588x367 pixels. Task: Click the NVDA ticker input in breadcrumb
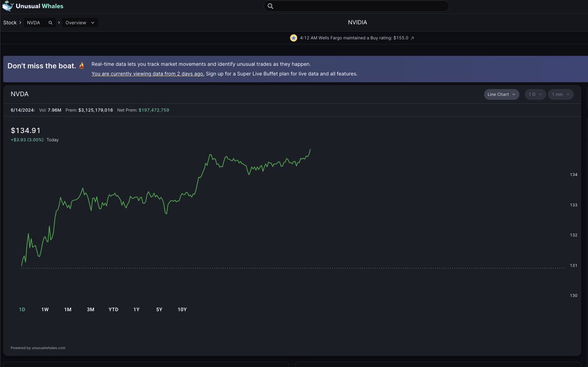40,23
